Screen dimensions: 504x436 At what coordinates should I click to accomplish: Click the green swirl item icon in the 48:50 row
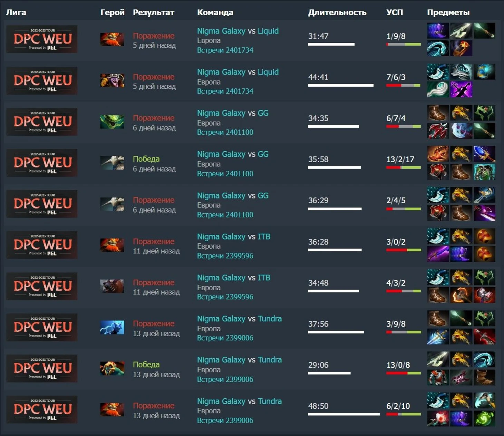point(484,418)
